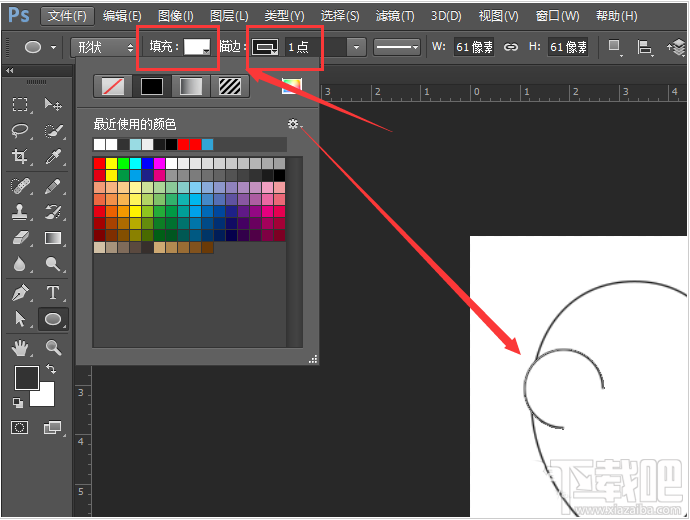Change the screen mode
The width and height of the screenshot is (690, 520).
53,427
